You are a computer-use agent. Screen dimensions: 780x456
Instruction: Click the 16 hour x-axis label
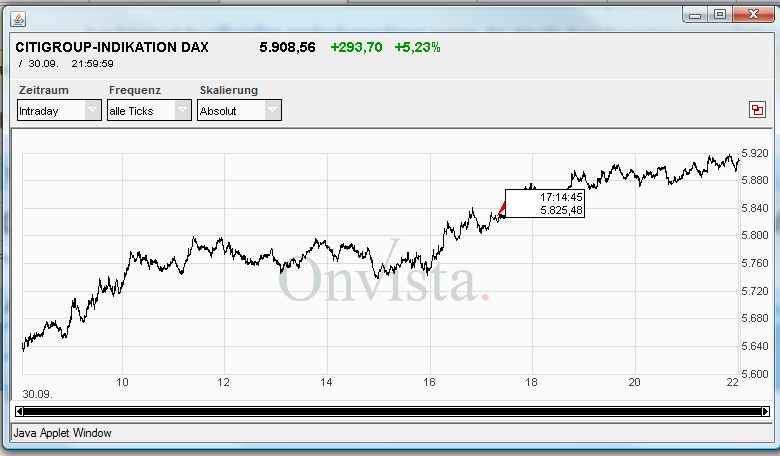[x=429, y=382]
